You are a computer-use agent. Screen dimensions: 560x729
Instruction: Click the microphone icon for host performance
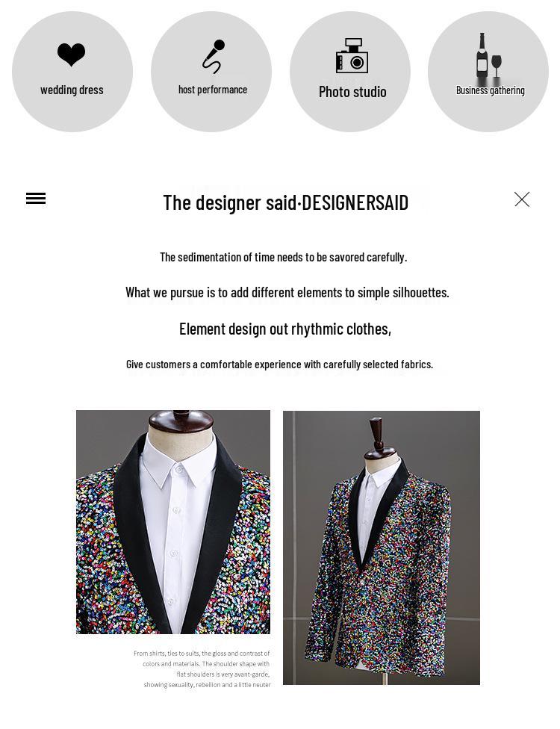coord(214,57)
